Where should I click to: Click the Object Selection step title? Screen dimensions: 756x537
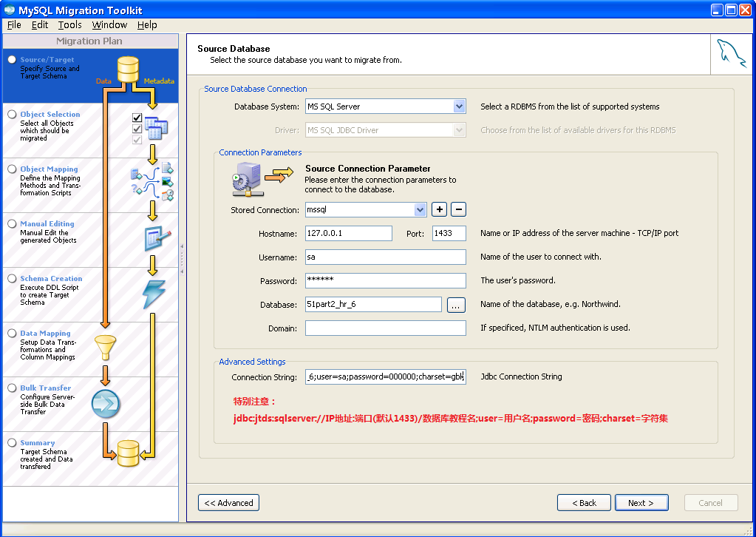tap(50, 115)
